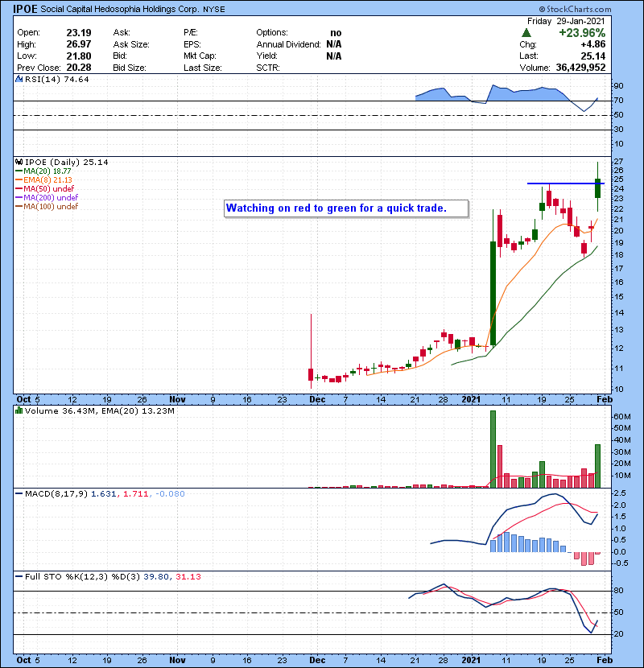Click the 'Dec' label on the upper date axis
The width and height of the screenshot is (644, 668).
pos(317,399)
